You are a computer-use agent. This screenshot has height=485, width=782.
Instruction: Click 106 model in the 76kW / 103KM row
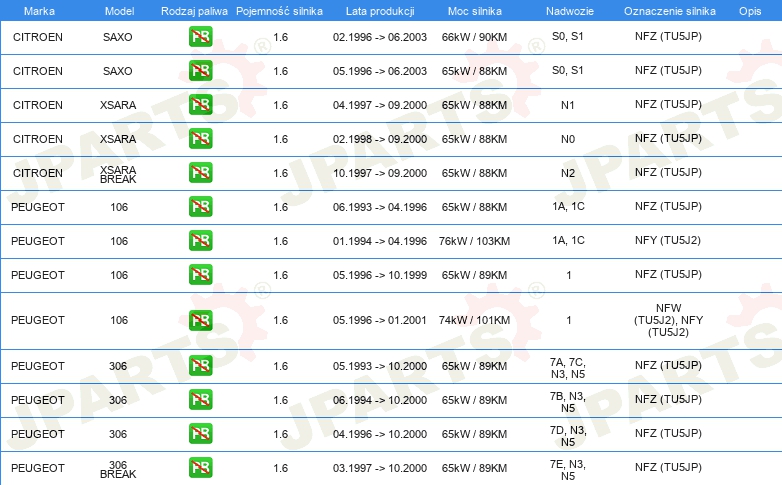click(119, 241)
